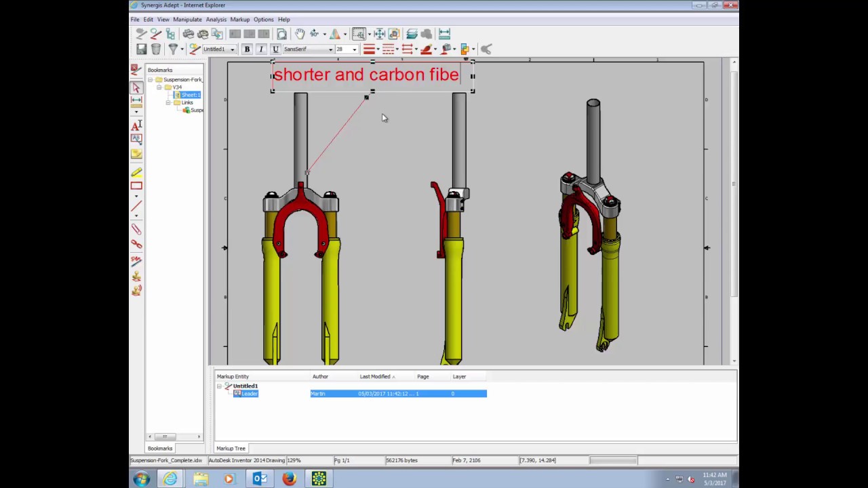Select the Stamp tool
868x488 pixels.
point(136,277)
